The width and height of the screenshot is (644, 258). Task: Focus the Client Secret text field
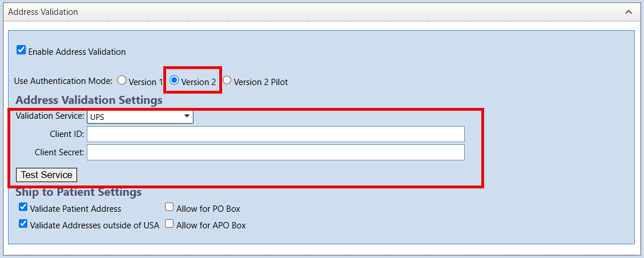[276, 152]
